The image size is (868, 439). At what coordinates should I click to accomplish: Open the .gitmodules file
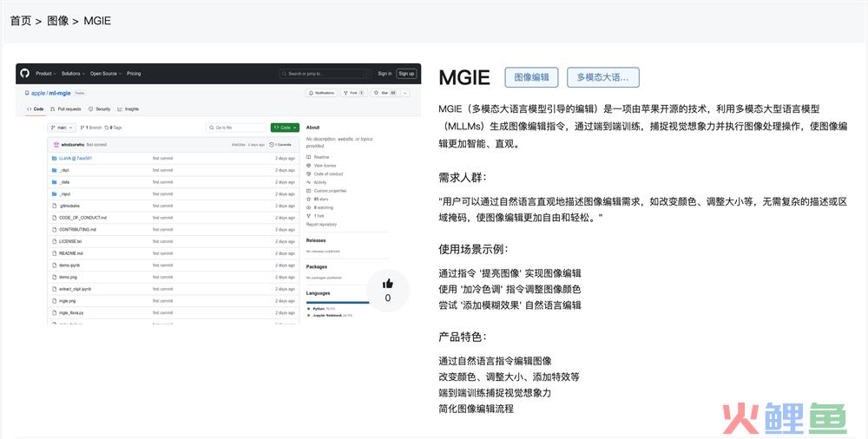[69, 206]
